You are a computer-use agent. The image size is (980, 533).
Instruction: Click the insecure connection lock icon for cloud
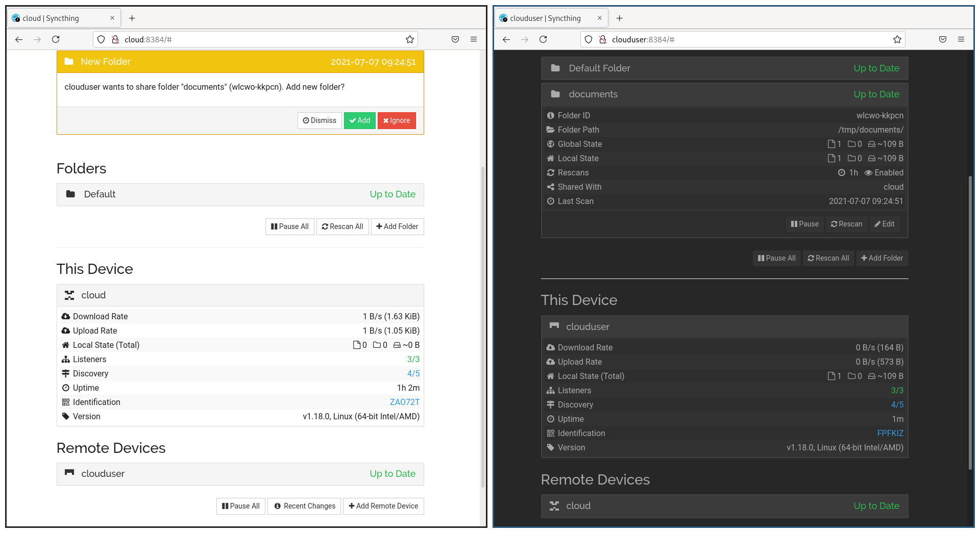pos(115,39)
